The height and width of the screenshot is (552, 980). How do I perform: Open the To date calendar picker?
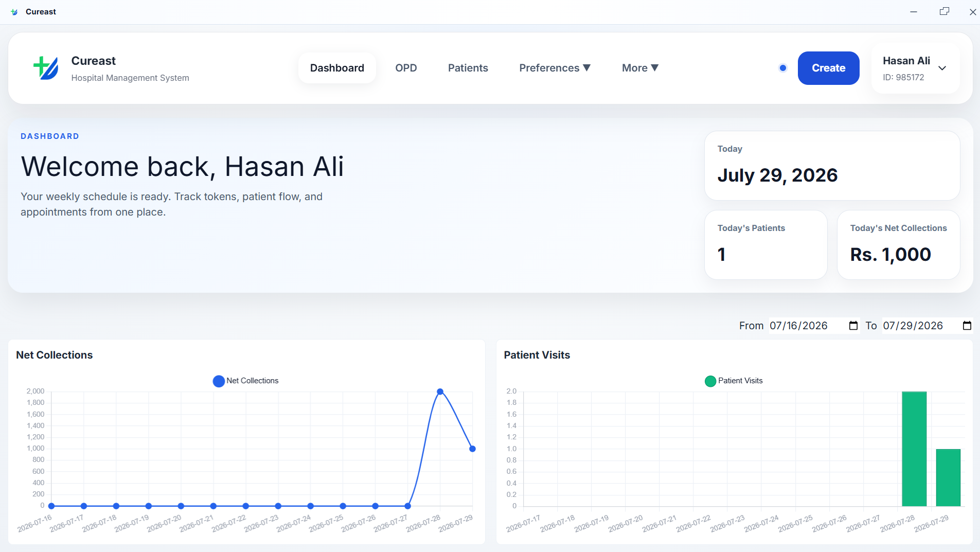point(967,326)
